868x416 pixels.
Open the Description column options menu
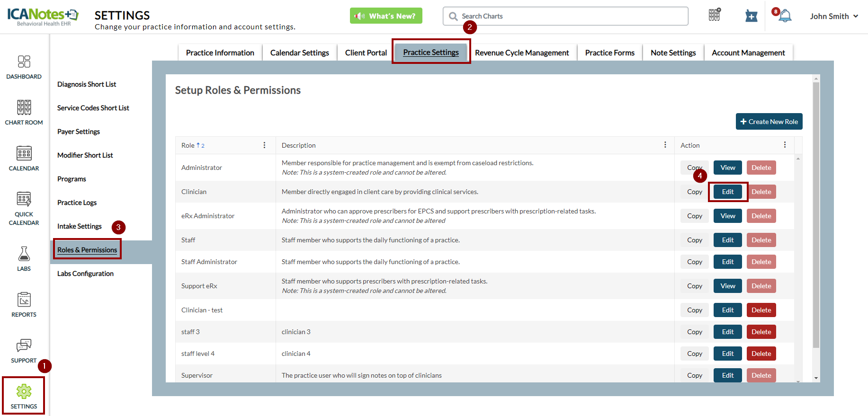[665, 145]
